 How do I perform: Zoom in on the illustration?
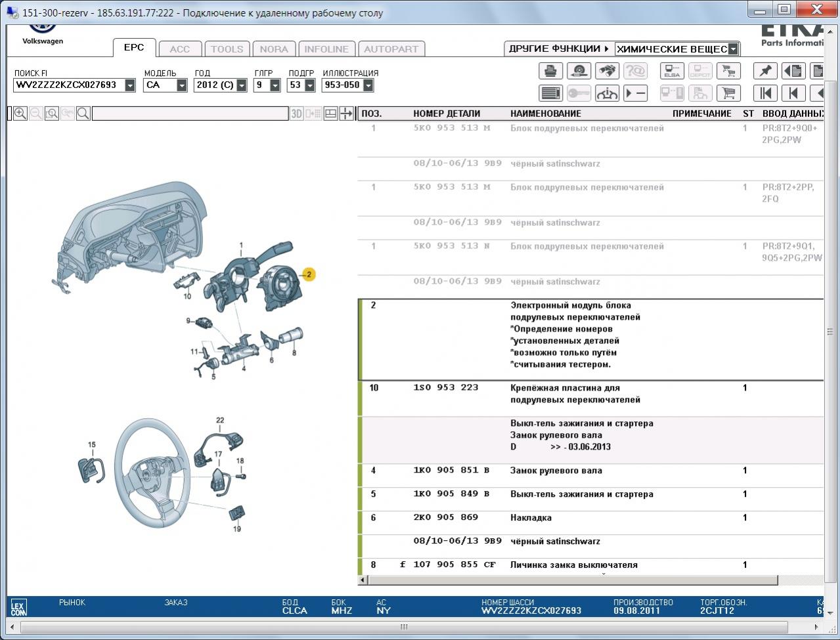(20, 114)
